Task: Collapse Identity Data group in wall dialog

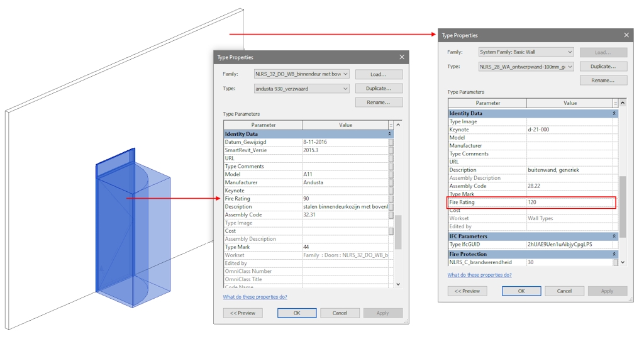Action: [614, 113]
